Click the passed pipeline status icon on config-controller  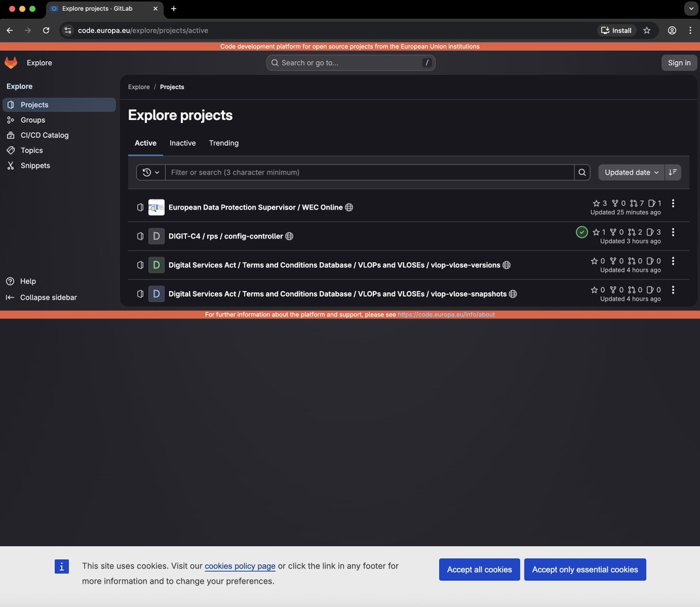pos(582,232)
